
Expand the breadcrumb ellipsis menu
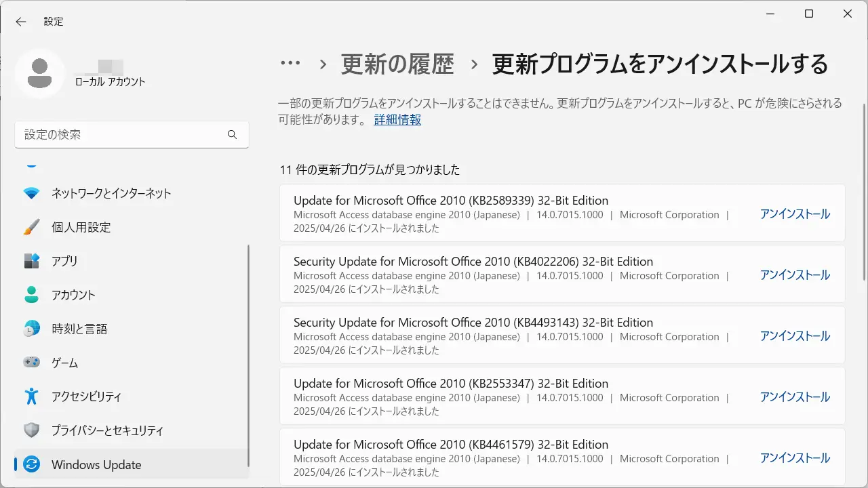click(290, 64)
